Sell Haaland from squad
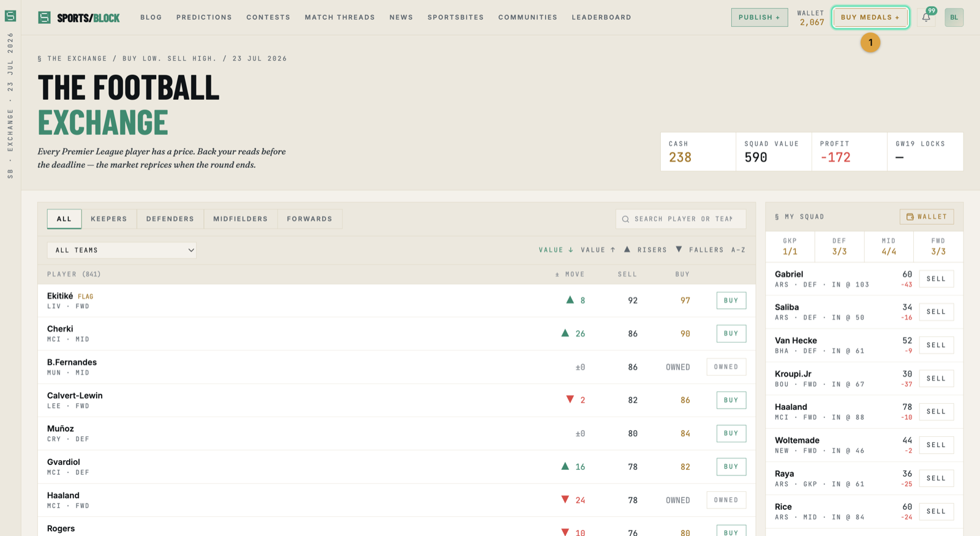The width and height of the screenshot is (980, 536). (x=937, y=412)
